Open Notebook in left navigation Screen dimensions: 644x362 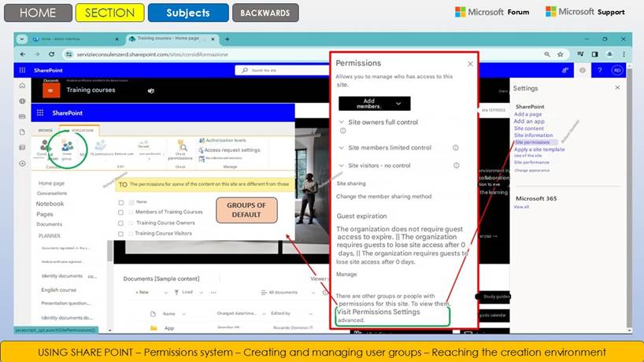point(50,204)
